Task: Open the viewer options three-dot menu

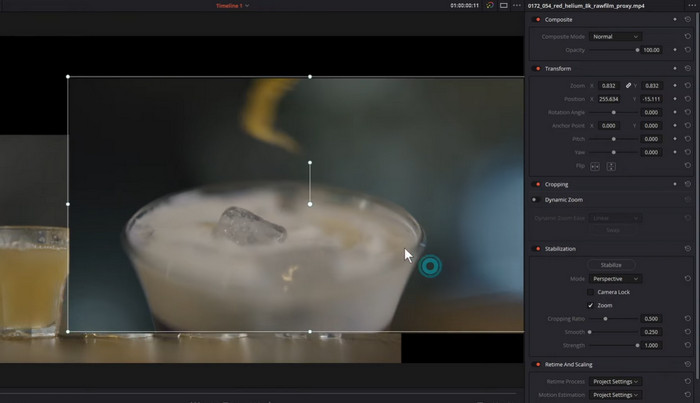Action: coord(517,5)
